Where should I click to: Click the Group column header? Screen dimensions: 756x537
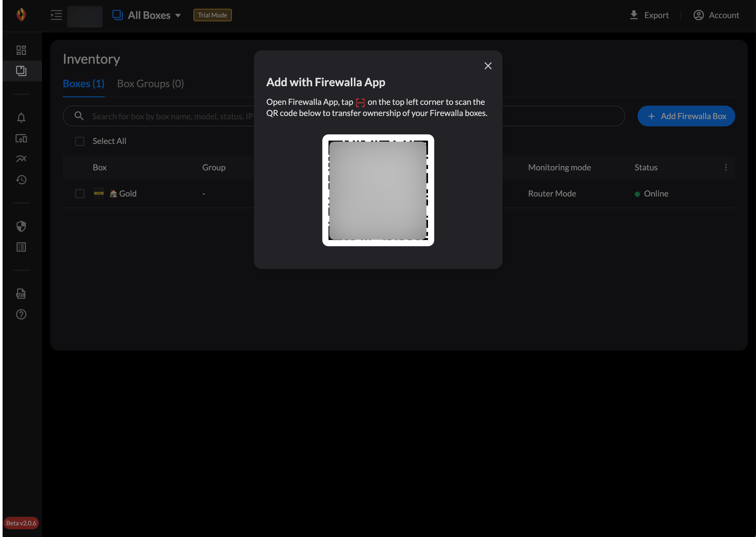(x=214, y=167)
